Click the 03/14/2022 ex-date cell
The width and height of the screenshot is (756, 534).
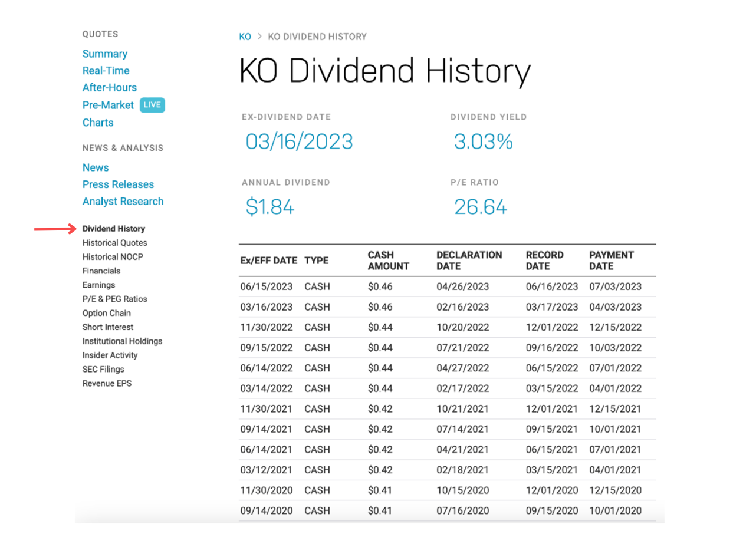(267, 388)
